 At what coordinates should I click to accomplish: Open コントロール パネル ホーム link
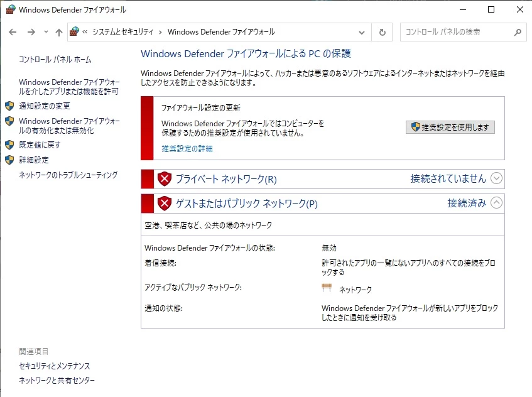(x=55, y=60)
